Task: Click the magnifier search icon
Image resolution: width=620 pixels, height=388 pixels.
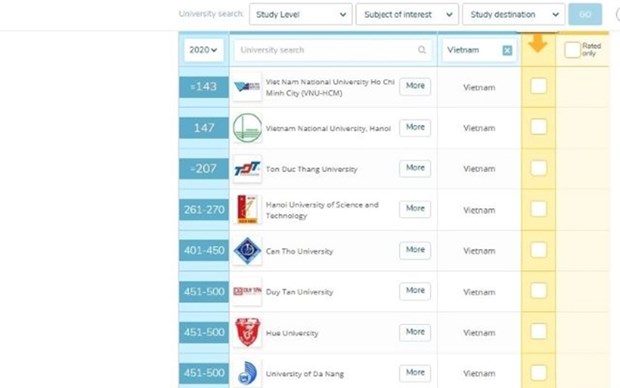Action: (x=422, y=50)
